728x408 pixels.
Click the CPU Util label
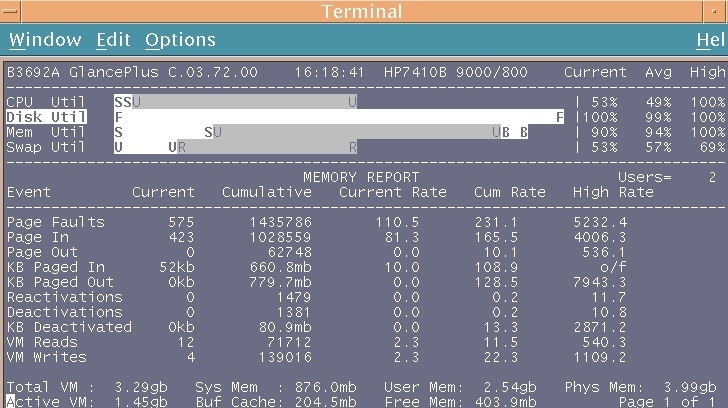pos(46,102)
